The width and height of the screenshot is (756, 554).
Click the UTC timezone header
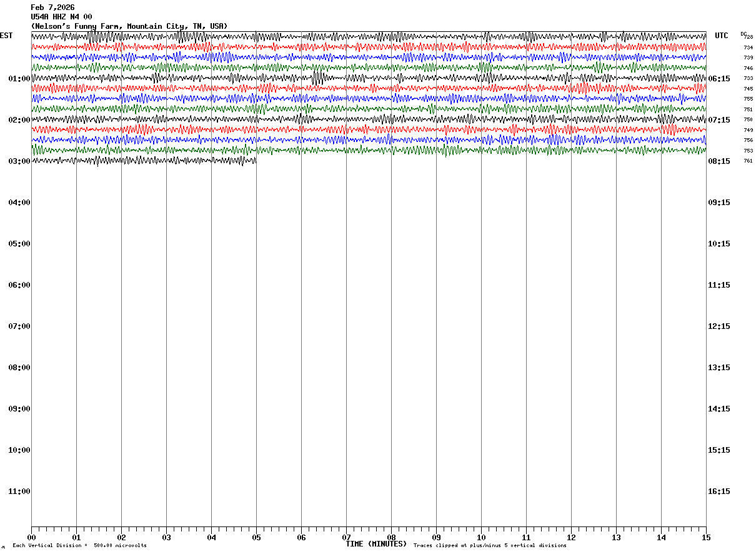tap(722, 36)
